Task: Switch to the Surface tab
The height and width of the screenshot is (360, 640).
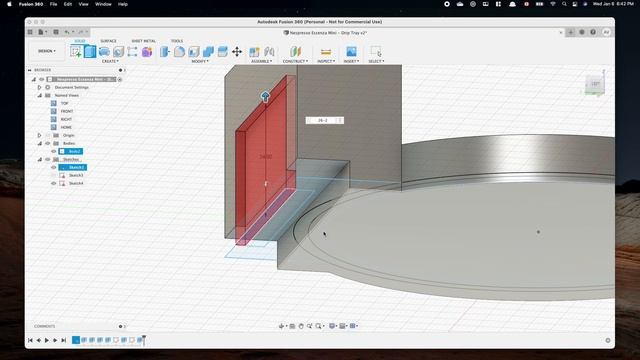Action: point(108,41)
